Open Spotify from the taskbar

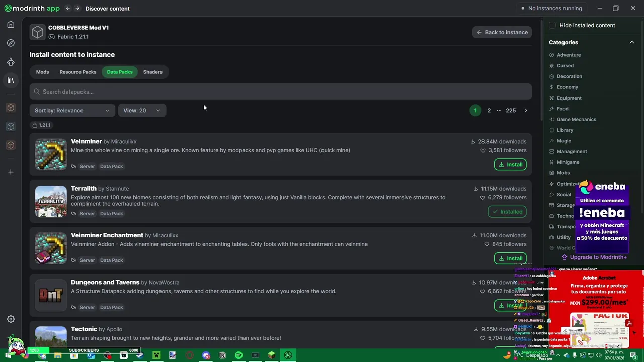click(x=239, y=355)
